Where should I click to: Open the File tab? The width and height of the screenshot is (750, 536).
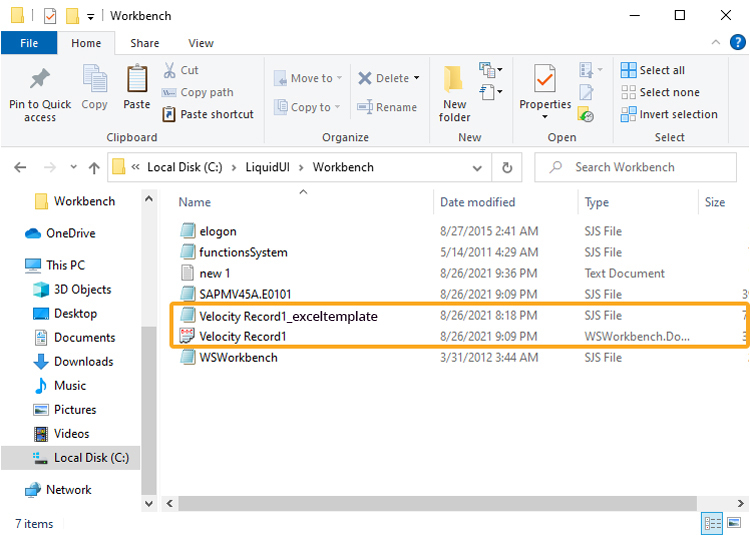point(29,43)
